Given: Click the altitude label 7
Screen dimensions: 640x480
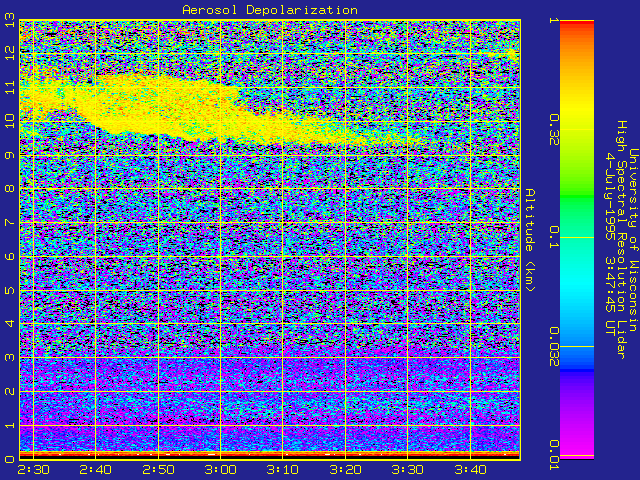Looking at the screenshot, I should coord(10,222).
